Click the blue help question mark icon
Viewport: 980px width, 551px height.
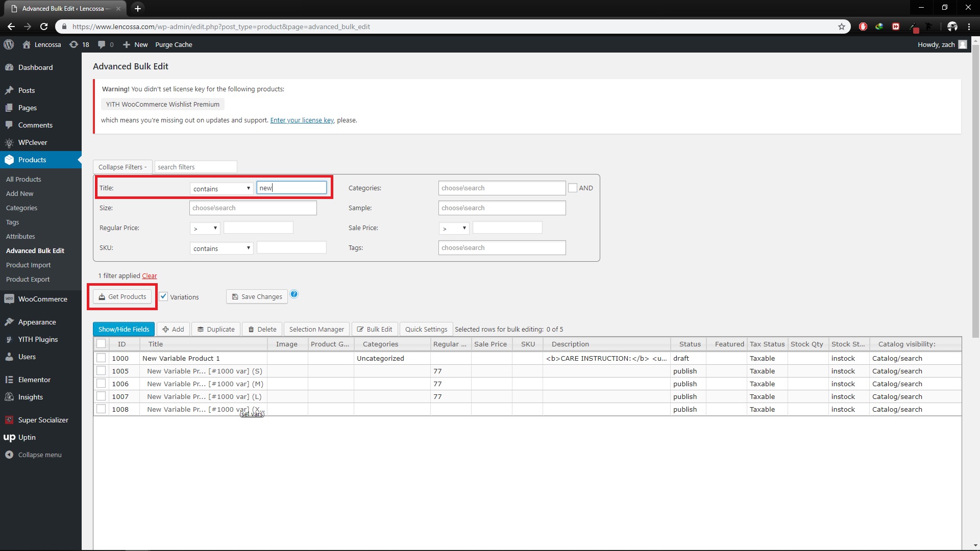click(294, 294)
